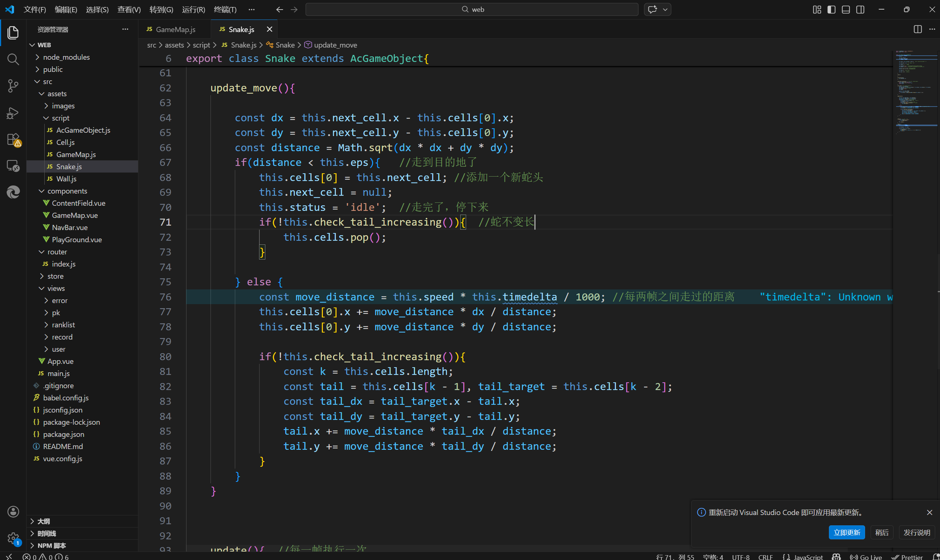This screenshot has height=560, width=940.
Task: Click split editor right icon
Action: click(x=917, y=29)
